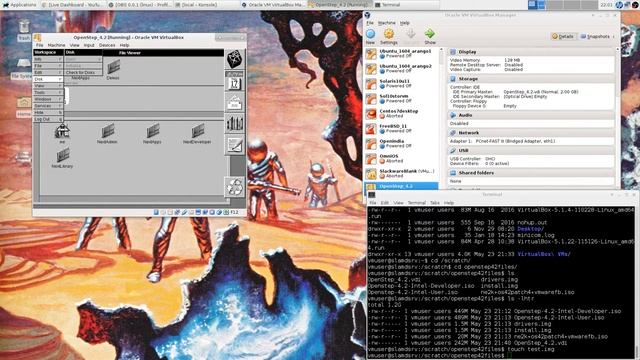This screenshot has width=640, height=360.
Task: Select the OmniOS VM entry
Action: point(402,158)
